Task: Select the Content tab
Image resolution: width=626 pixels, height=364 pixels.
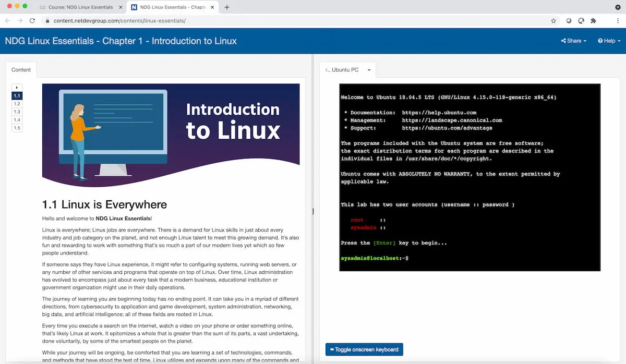Action: click(21, 69)
